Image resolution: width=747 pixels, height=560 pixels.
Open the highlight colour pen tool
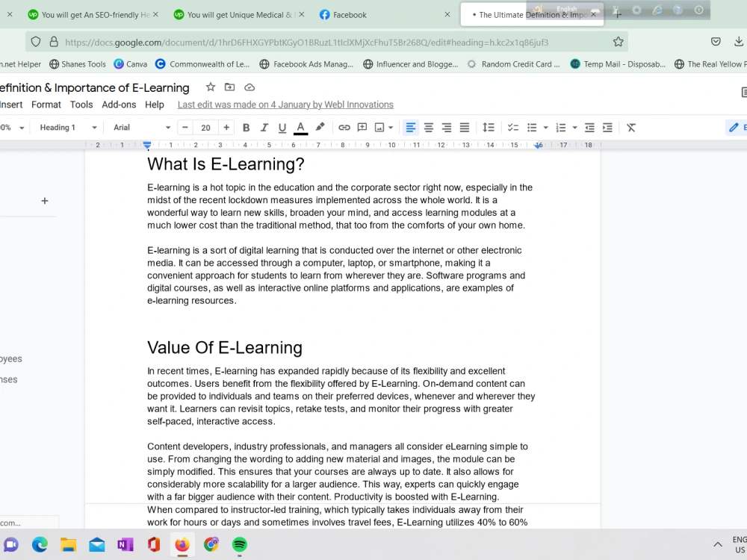[320, 127]
